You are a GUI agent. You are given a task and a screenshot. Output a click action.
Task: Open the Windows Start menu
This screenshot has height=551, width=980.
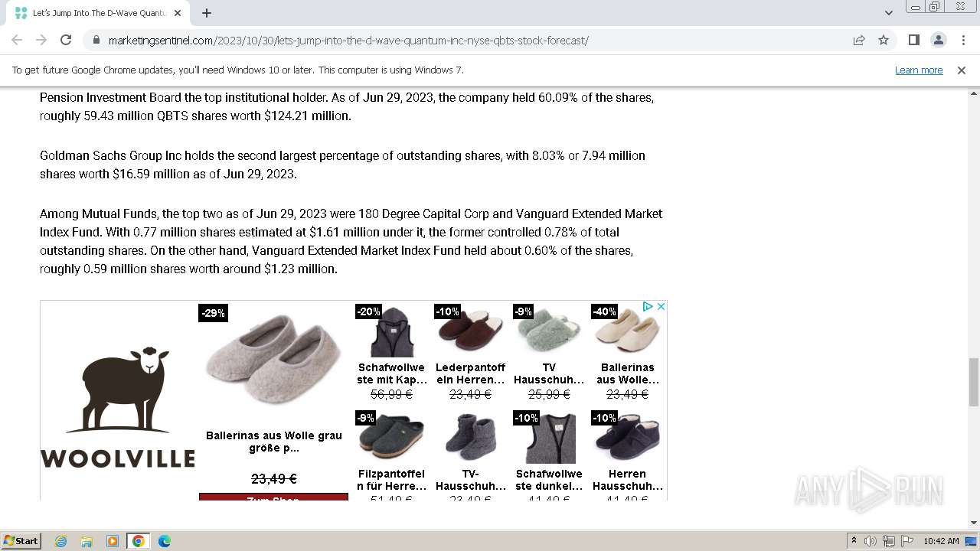click(21, 541)
